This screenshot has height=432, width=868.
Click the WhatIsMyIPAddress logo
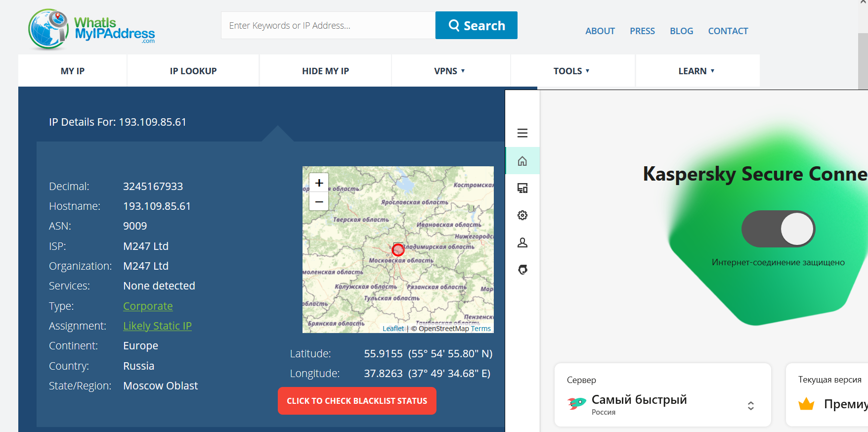click(x=92, y=29)
